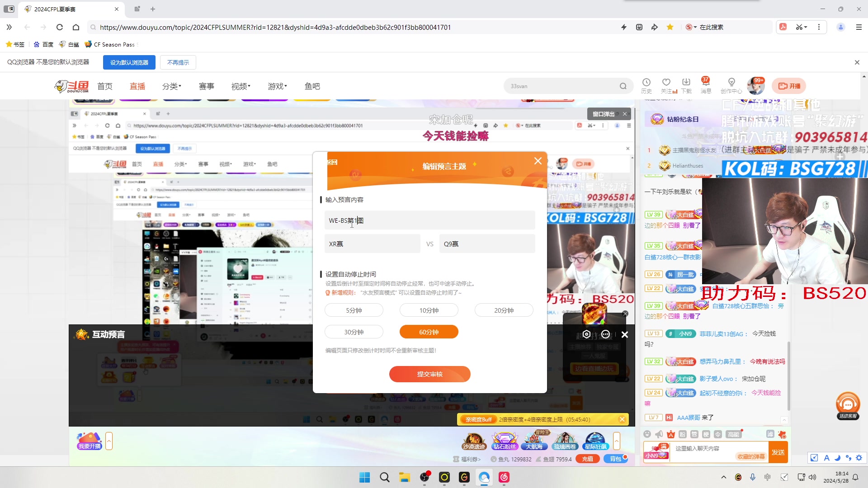
Task: Click the 提交审核 submit button
Action: (429, 374)
